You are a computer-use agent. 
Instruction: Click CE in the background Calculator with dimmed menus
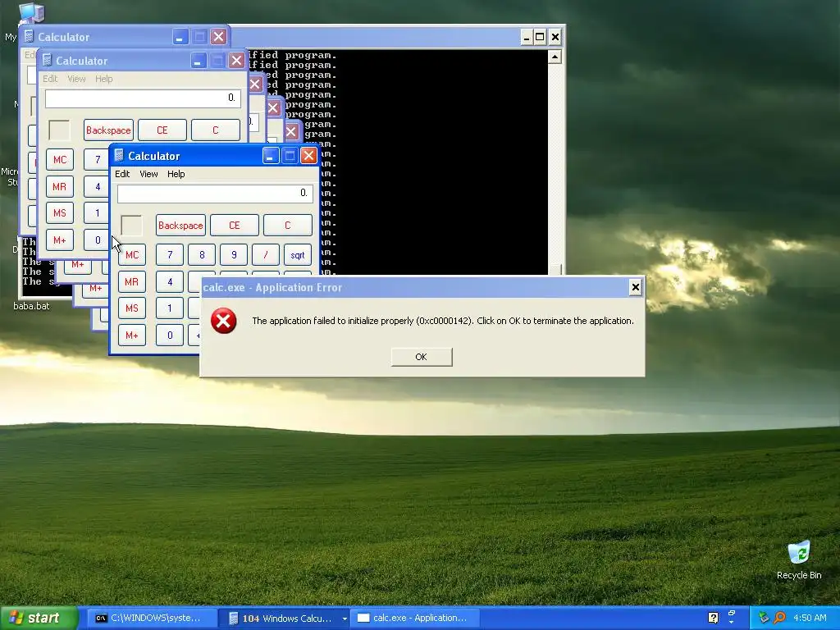tap(162, 130)
